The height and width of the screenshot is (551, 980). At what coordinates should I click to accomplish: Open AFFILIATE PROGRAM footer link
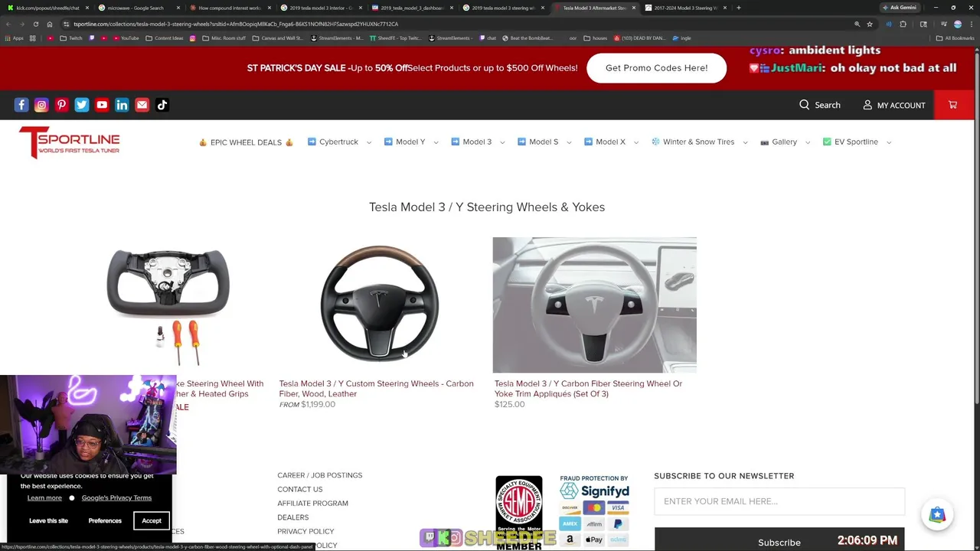(312, 504)
